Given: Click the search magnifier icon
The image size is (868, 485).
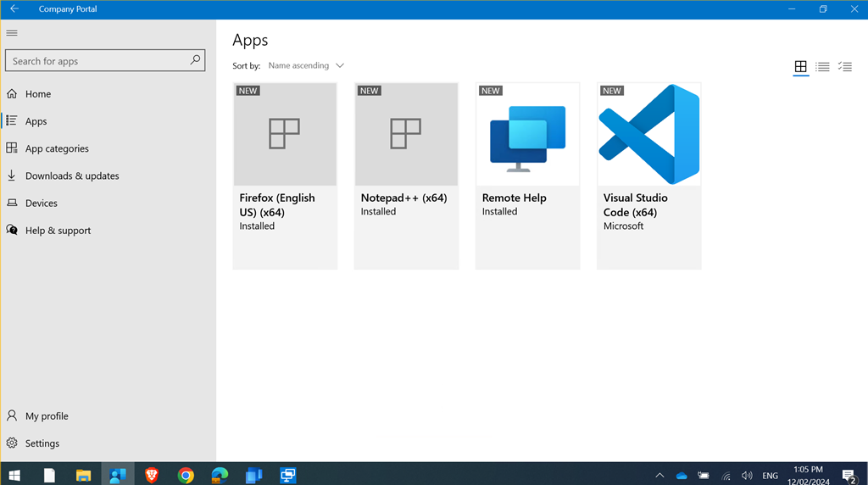Looking at the screenshot, I should coord(195,60).
